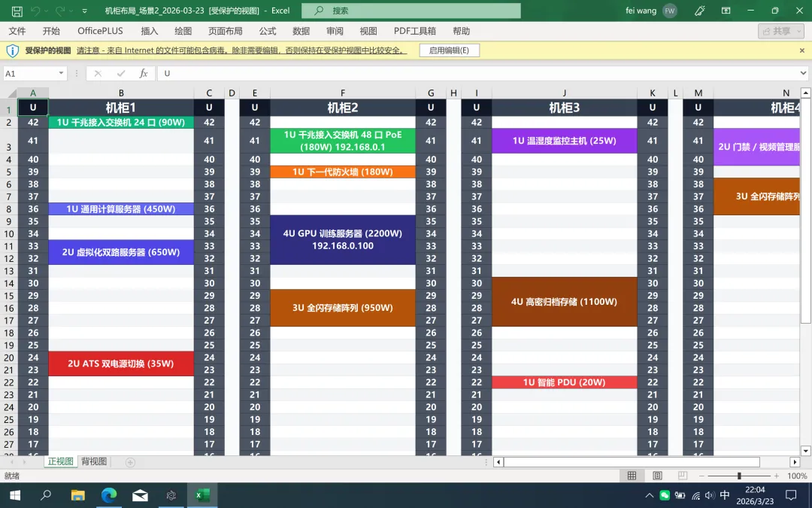The image size is (812, 508).
Task: Close the protected view message bar
Action: (x=801, y=50)
